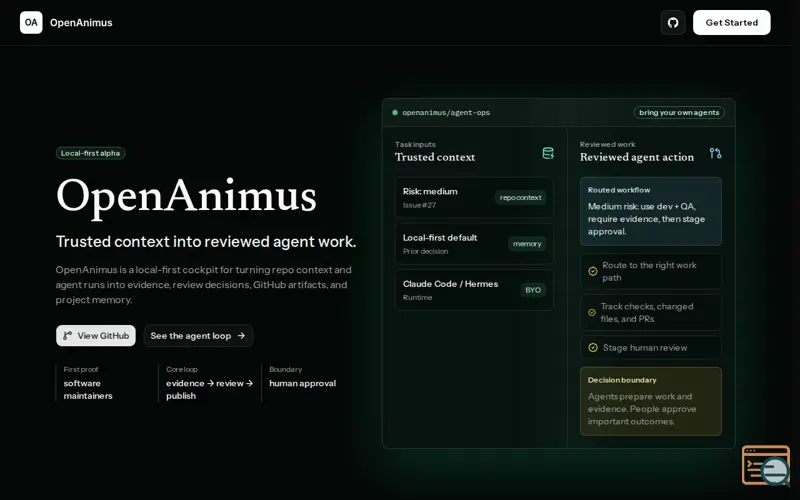Click the Local-first alpha badge
Screen dimensions: 800x500
click(90, 153)
